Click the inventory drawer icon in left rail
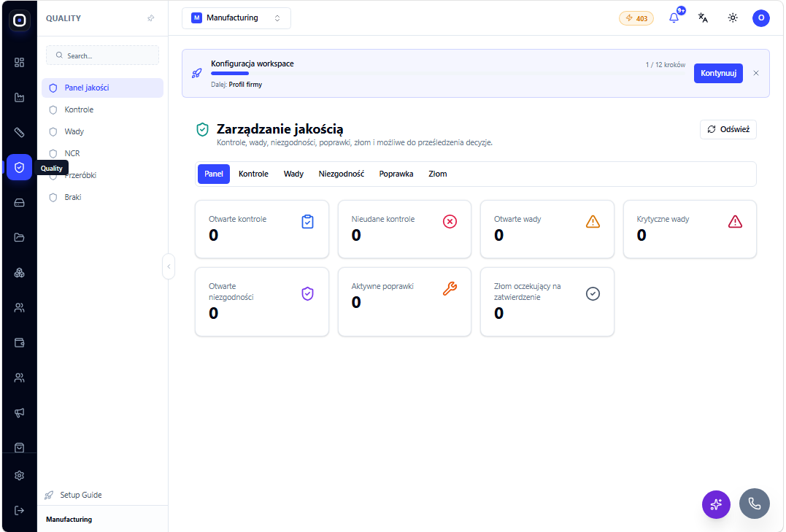Viewport: 786px width, 532px height. tap(19, 203)
